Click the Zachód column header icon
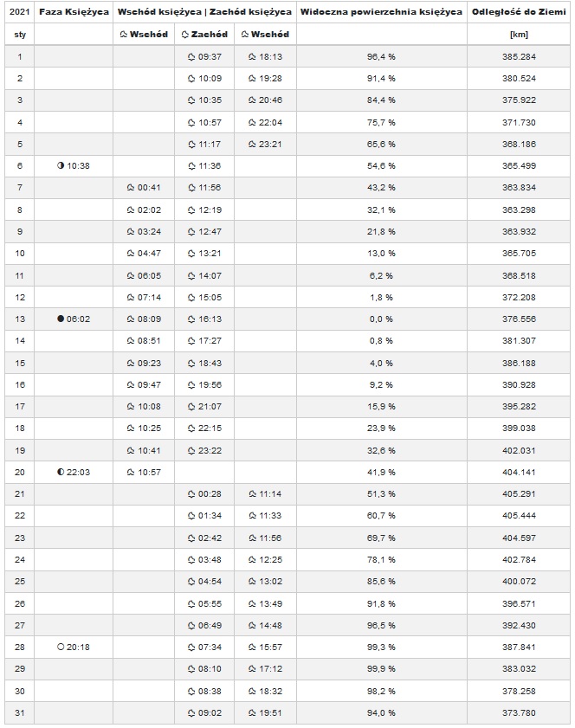 coord(184,35)
